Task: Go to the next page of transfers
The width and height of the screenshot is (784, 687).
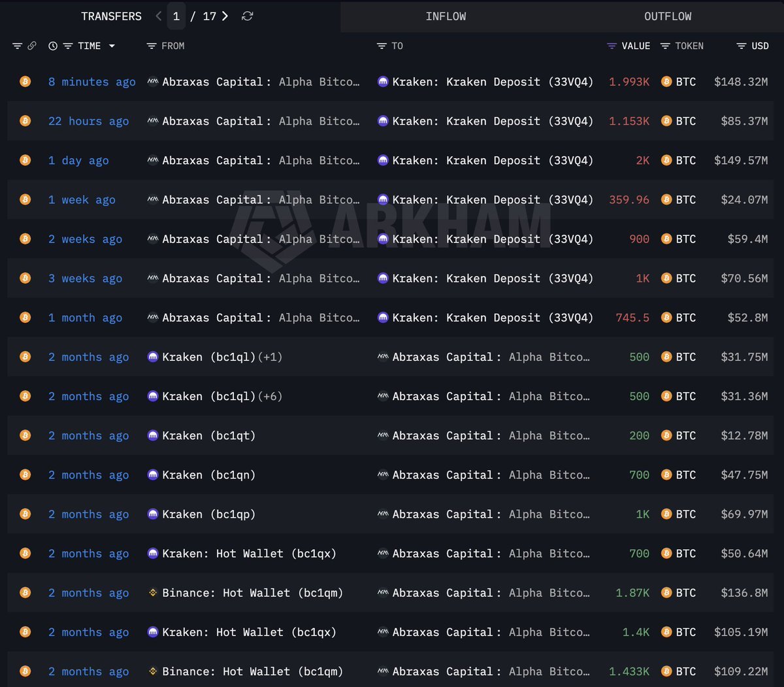Action: point(225,16)
